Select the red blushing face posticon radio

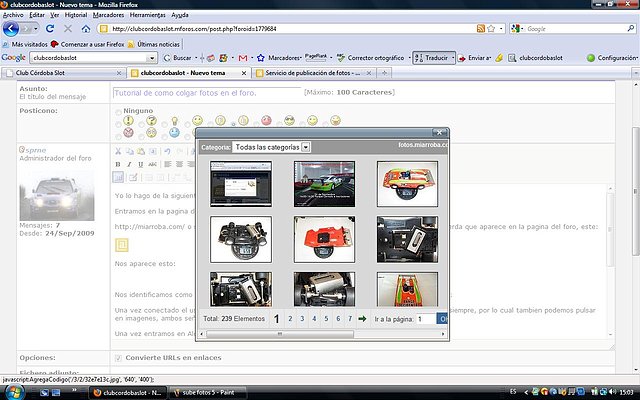(x=256, y=124)
